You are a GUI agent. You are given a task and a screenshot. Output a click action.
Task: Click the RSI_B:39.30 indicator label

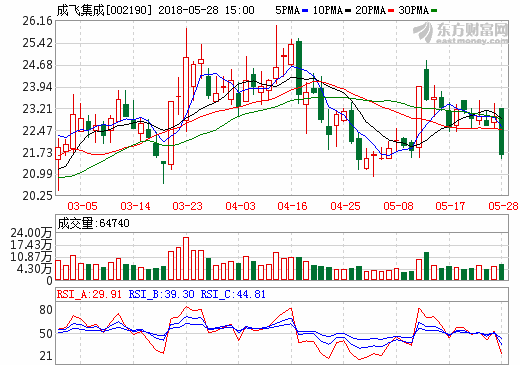161,294
